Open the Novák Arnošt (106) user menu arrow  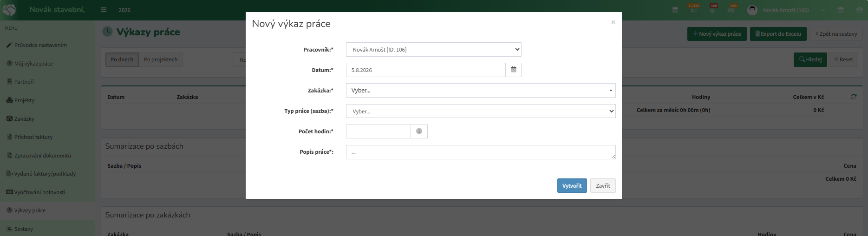coord(823,10)
